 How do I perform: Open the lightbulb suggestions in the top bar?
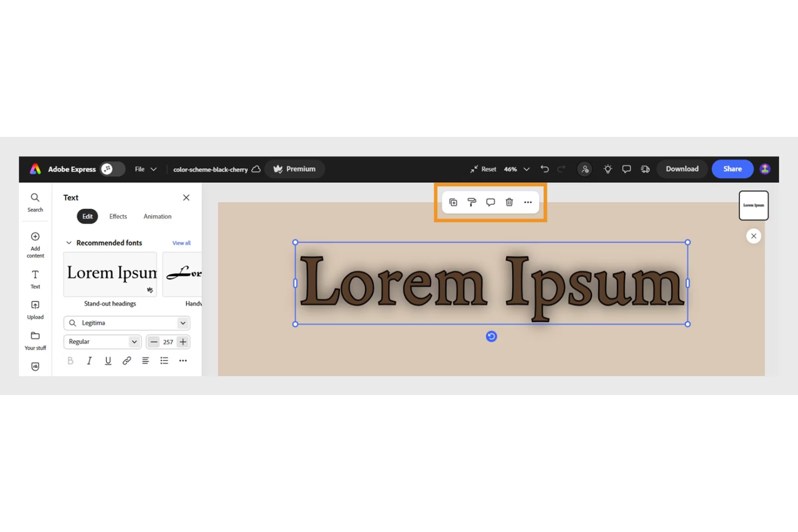click(607, 169)
